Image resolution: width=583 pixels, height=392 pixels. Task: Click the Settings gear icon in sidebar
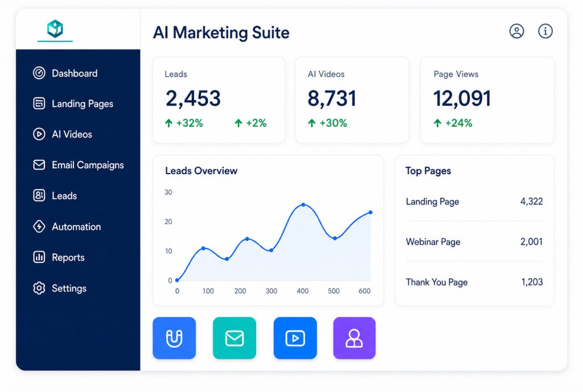coord(39,288)
